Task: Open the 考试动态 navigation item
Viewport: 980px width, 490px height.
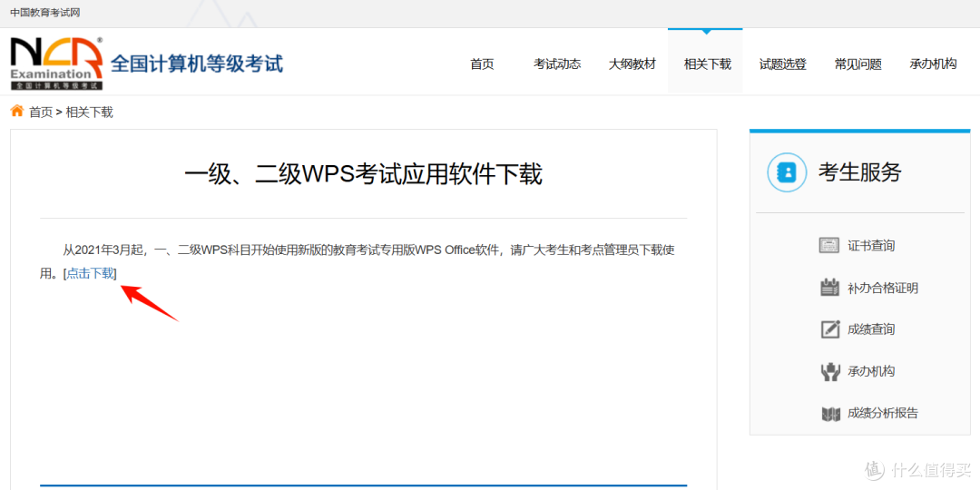Action: point(557,64)
